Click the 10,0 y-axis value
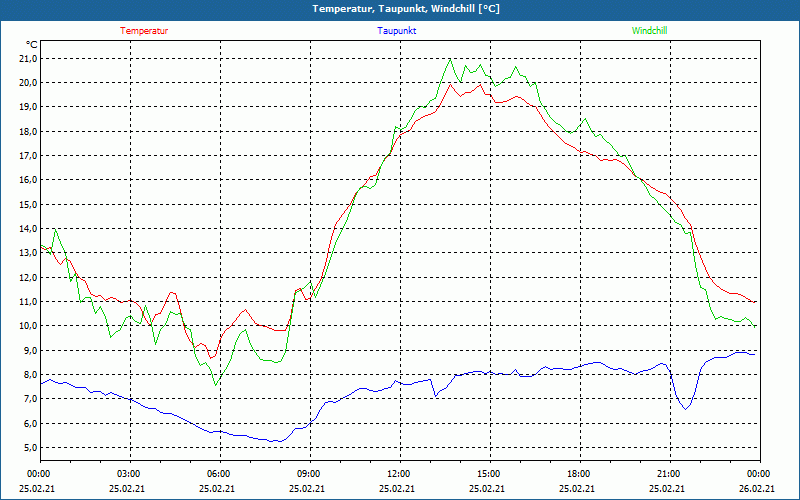 [29, 326]
